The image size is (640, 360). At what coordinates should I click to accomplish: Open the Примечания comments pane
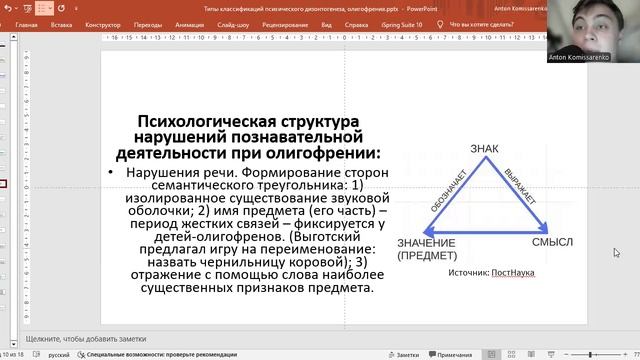coord(451,355)
